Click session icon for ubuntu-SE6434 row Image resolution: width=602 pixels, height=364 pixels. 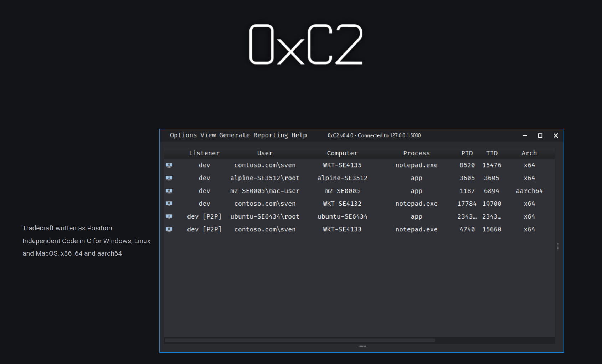[169, 216]
